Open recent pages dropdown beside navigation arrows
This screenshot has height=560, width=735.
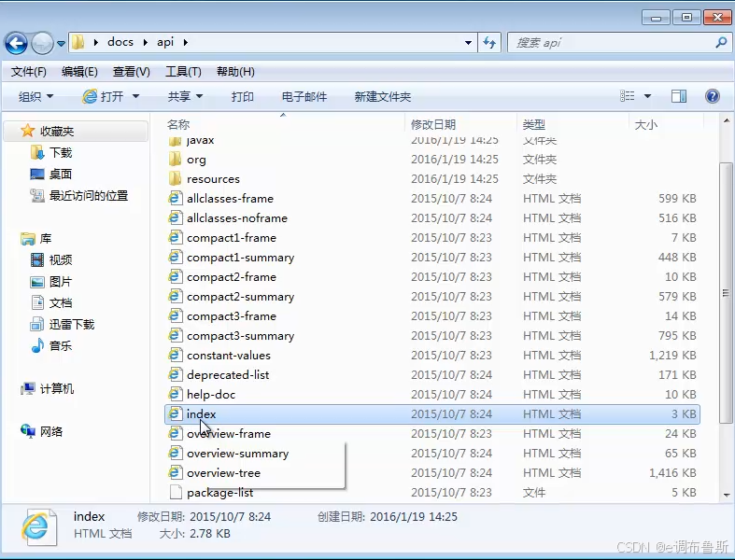pyautogui.click(x=61, y=44)
